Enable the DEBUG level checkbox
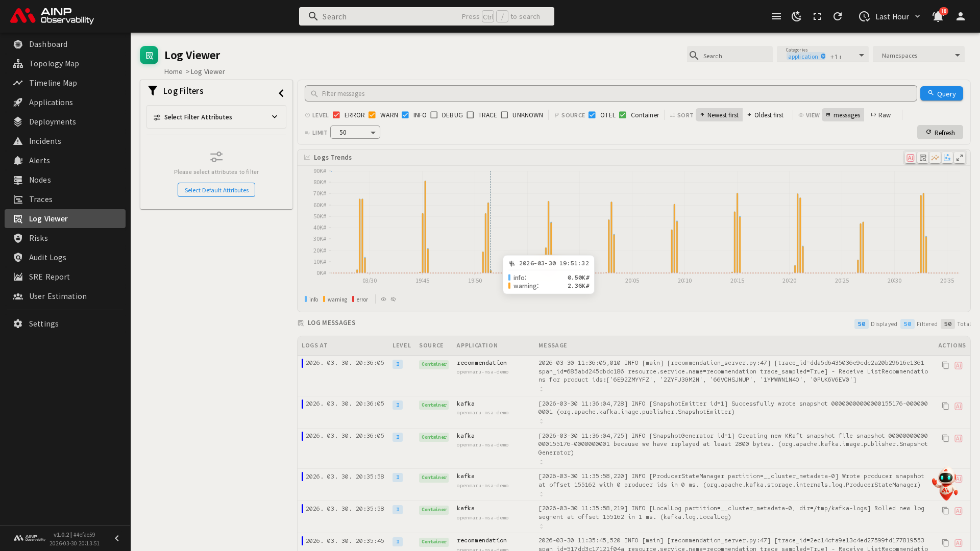This screenshot has height=551, width=980. click(434, 115)
